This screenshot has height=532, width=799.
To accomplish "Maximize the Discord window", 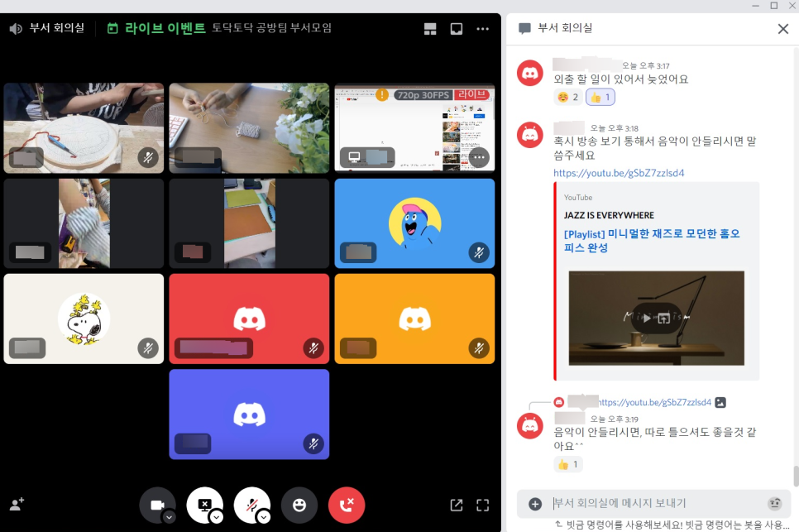I will coord(774,6).
